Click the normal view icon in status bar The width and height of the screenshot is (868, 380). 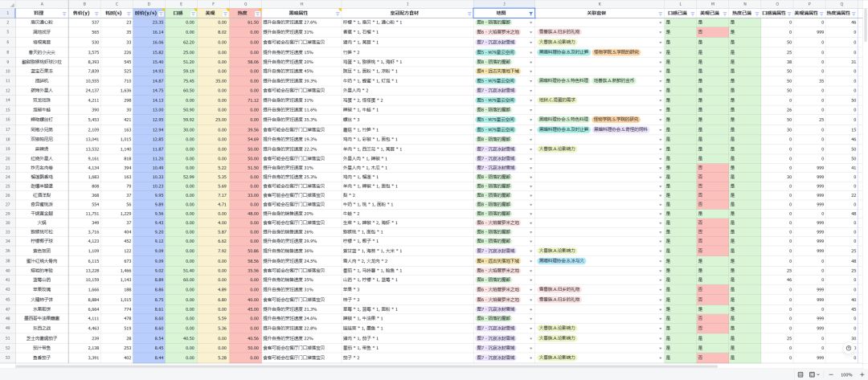[x=800, y=374]
